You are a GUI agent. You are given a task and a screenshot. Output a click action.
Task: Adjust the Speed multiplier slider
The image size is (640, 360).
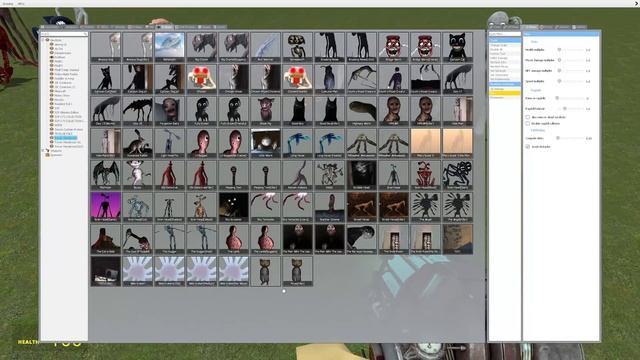point(571,81)
